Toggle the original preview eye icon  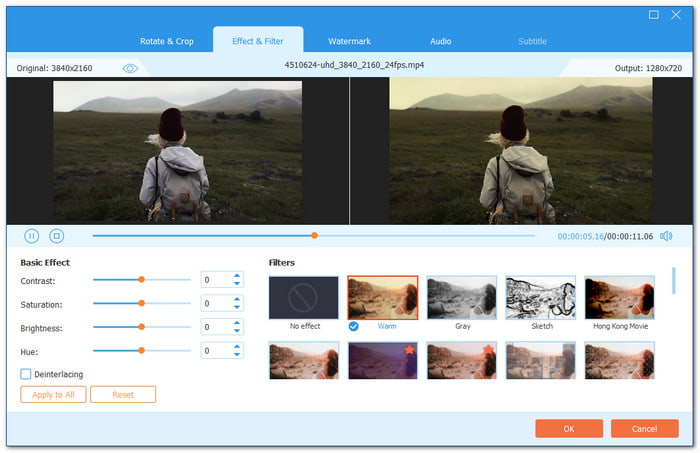(130, 68)
